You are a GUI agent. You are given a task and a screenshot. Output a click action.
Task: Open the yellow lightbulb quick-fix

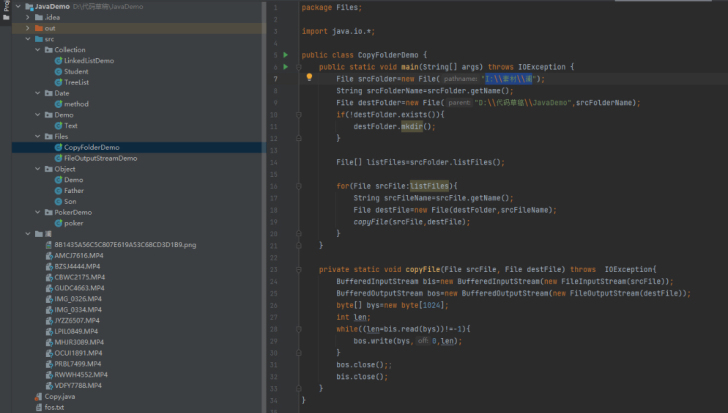[309, 77]
